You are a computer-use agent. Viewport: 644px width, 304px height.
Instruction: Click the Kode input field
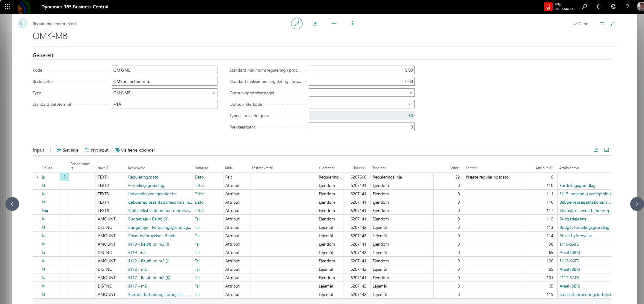[x=164, y=70]
